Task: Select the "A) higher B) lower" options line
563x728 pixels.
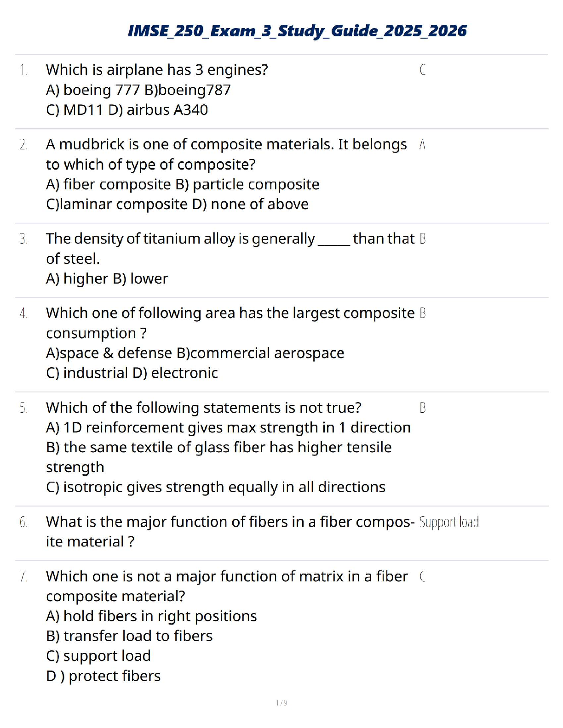Action: (107, 279)
